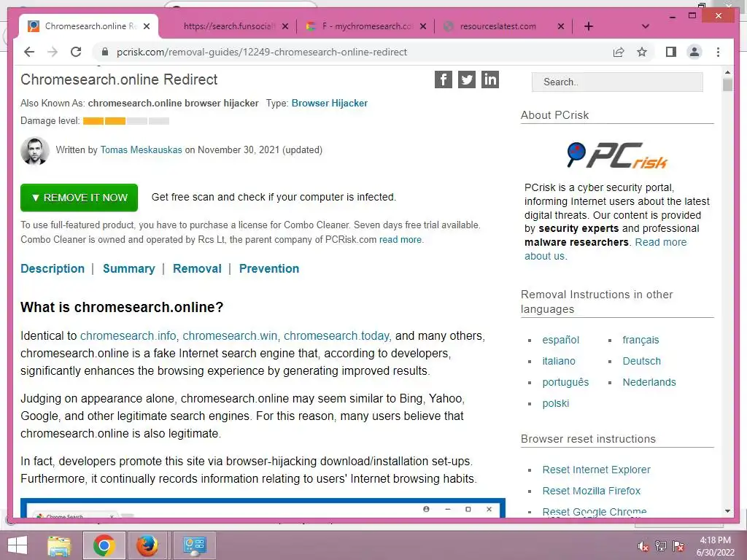Open a new tab with plus button
The image size is (747, 560).
pyautogui.click(x=589, y=26)
